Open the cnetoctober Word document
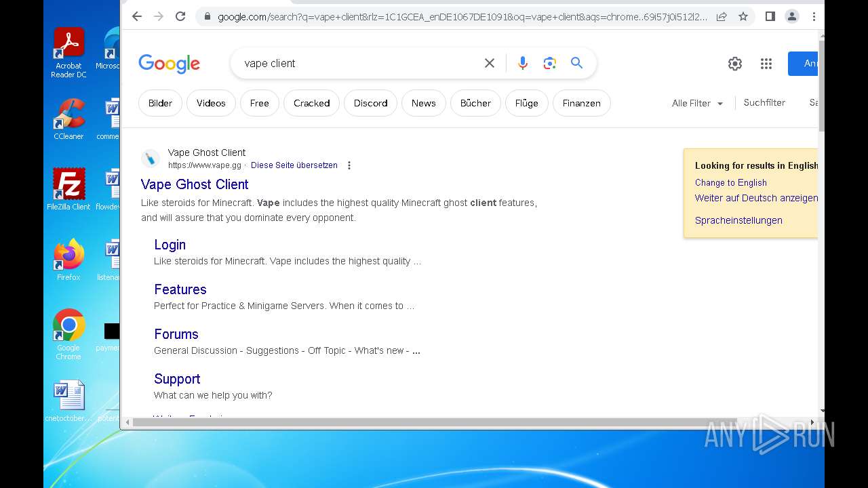Screen dimensions: 868x488 pos(68,401)
